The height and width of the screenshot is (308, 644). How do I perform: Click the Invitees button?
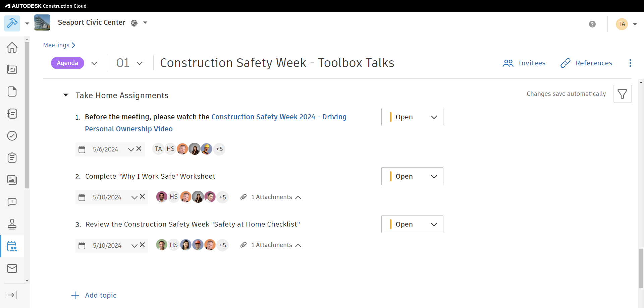[x=524, y=63]
